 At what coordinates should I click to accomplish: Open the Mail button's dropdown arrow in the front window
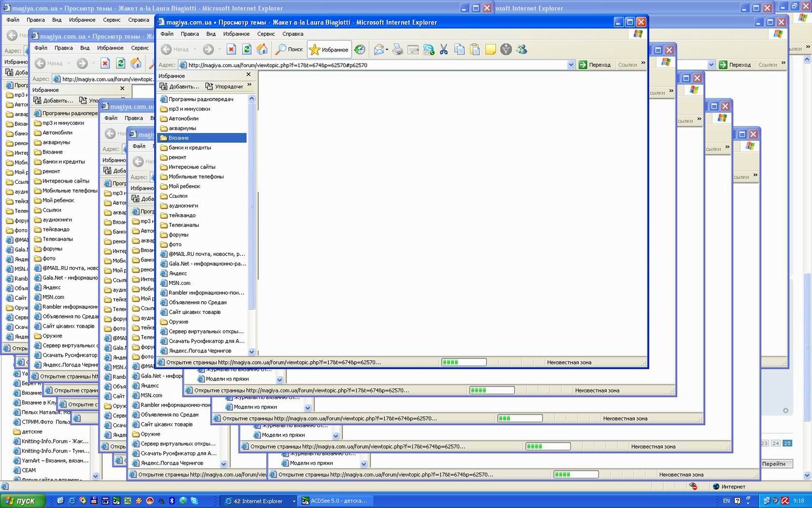click(387, 50)
